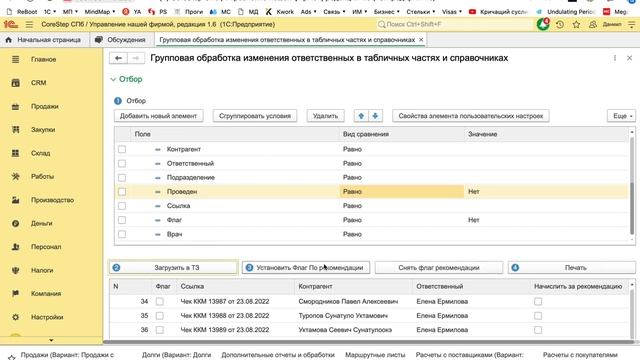Open the history clock icon
This screenshot has width=640, height=360.
coord(560,24)
